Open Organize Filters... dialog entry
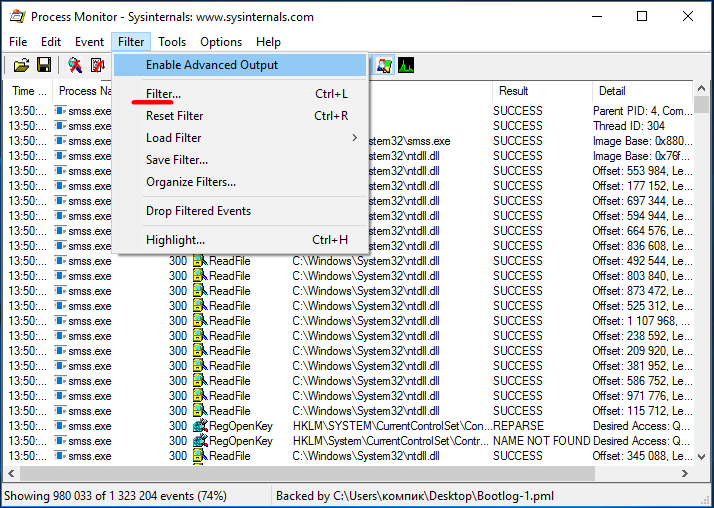The width and height of the screenshot is (714, 508). pos(240,182)
